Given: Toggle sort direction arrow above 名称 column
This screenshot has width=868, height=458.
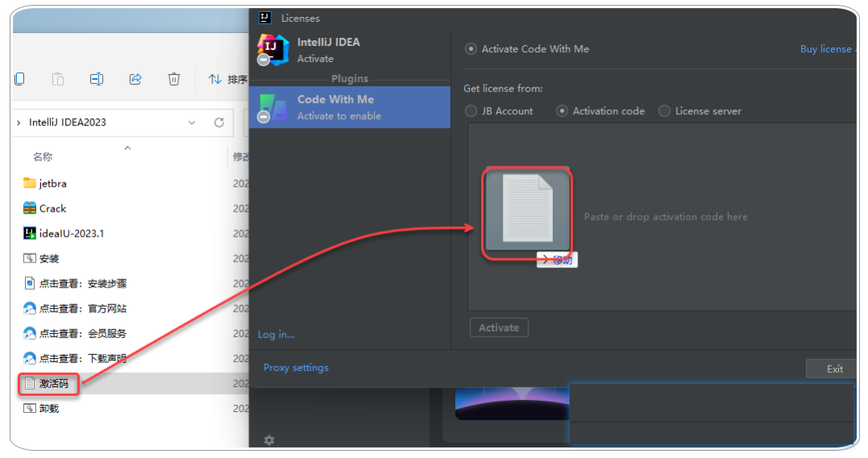Looking at the screenshot, I should 127,148.
